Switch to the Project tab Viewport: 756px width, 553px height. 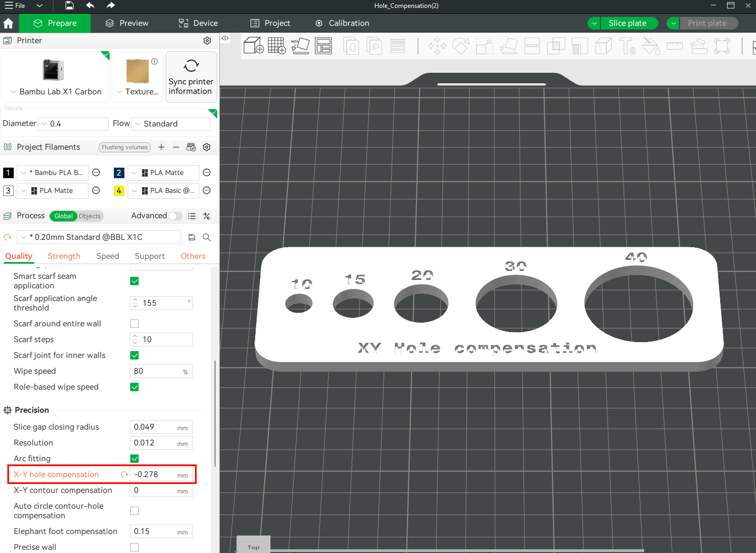pyautogui.click(x=270, y=23)
